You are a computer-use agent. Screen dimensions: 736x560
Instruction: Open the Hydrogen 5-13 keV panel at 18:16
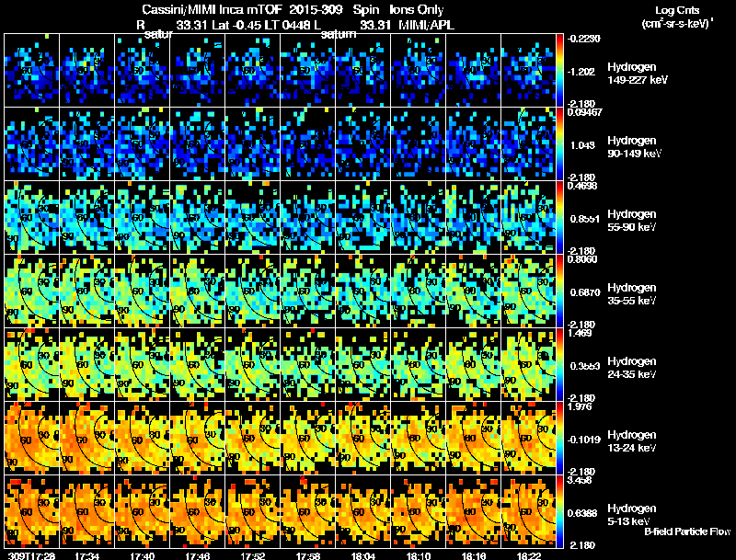coord(474,512)
